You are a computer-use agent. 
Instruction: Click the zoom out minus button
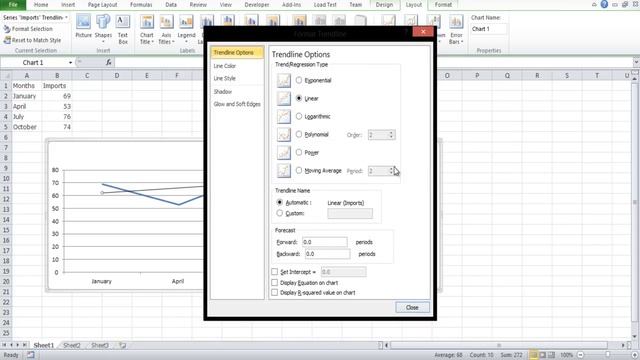(580, 355)
